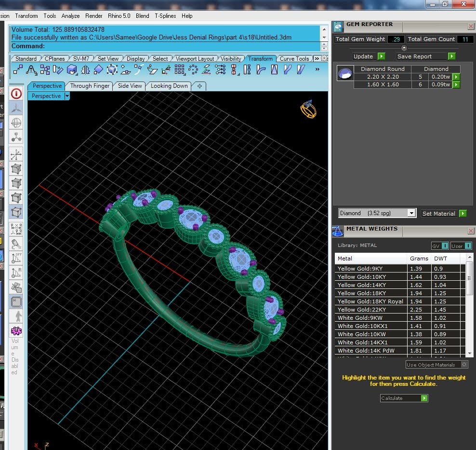Click the Gem Reporter panel header icon
The height and width of the screenshot is (450, 476).
(338, 27)
